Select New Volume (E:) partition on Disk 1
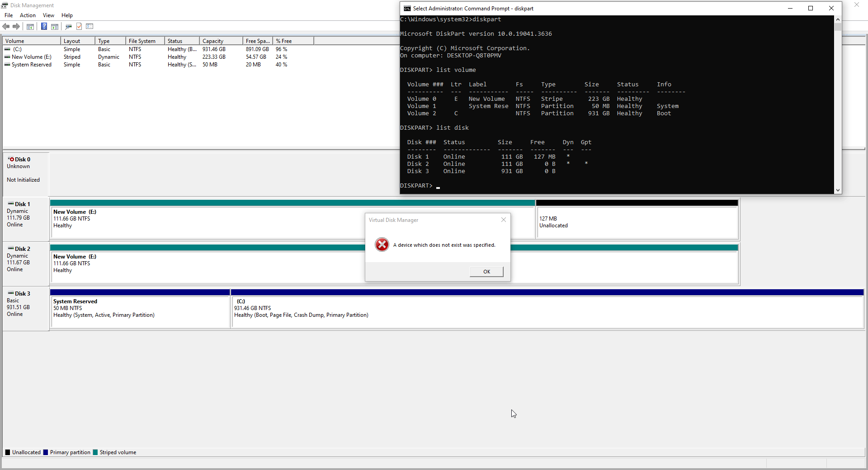The height and width of the screenshot is (470, 868). 292,219
